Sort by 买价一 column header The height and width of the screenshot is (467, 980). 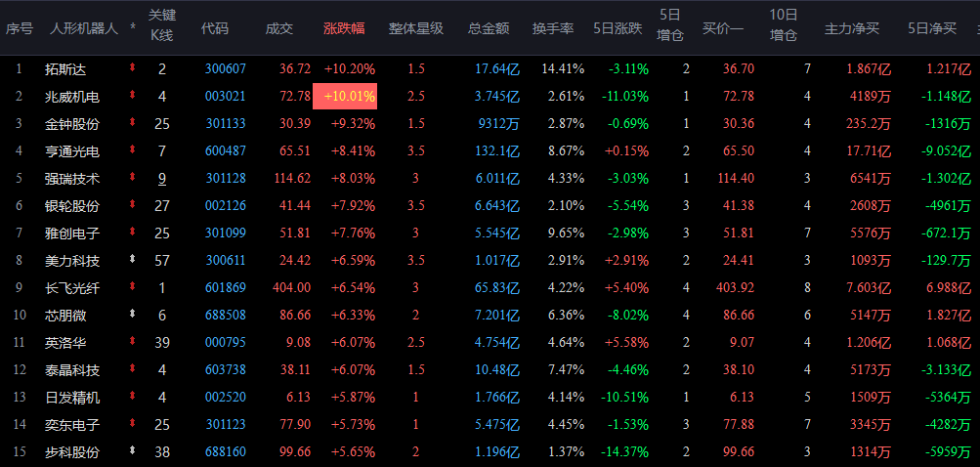(x=722, y=28)
